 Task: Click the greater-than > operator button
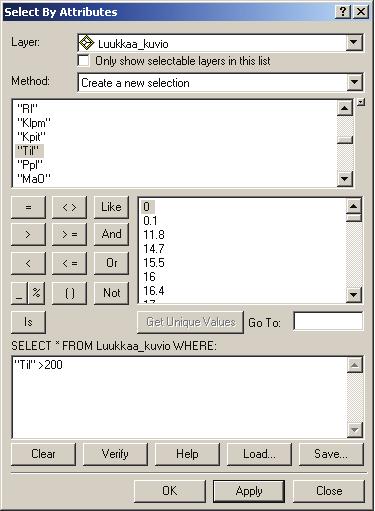pos(28,235)
